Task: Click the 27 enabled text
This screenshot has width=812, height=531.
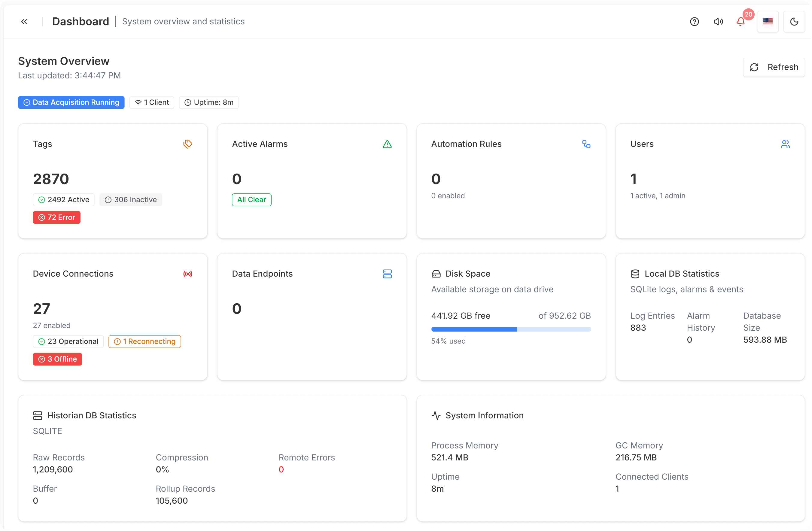Action: pyautogui.click(x=52, y=325)
